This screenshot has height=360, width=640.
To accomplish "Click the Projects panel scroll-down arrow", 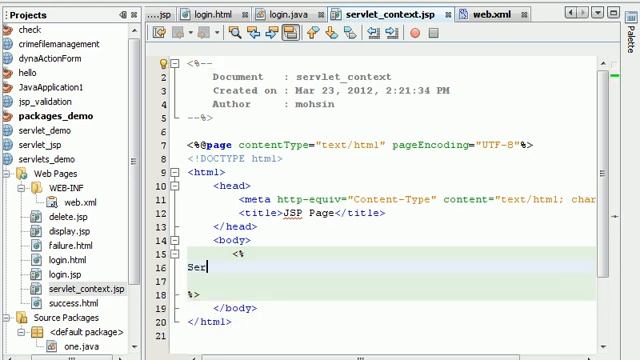I will 134,347.
